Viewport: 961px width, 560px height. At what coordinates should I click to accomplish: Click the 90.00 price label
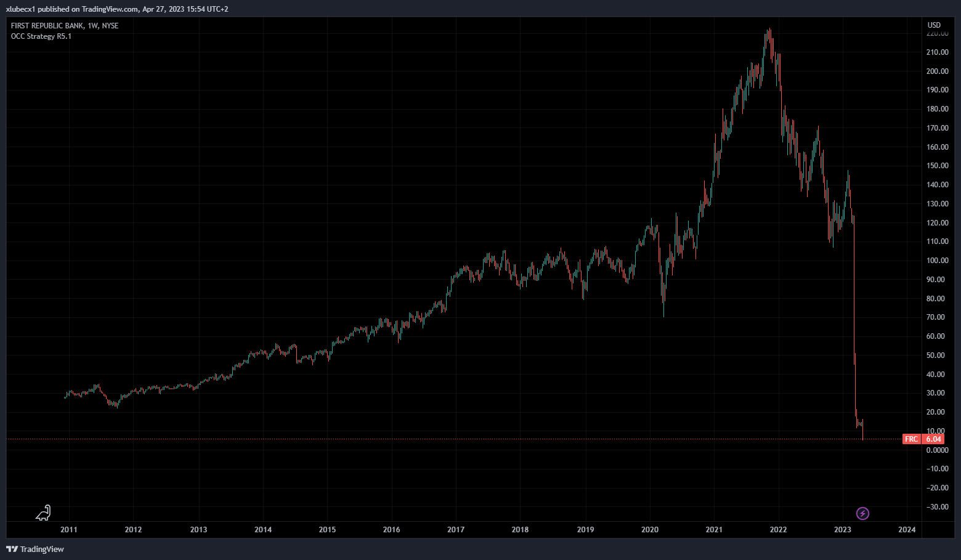pos(935,280)
